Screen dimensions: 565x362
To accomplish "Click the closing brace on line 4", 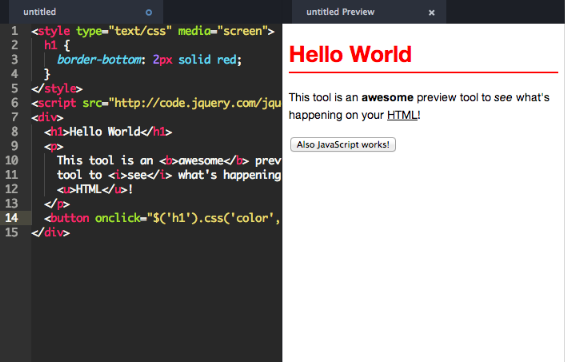I will (x=47, y=74).
